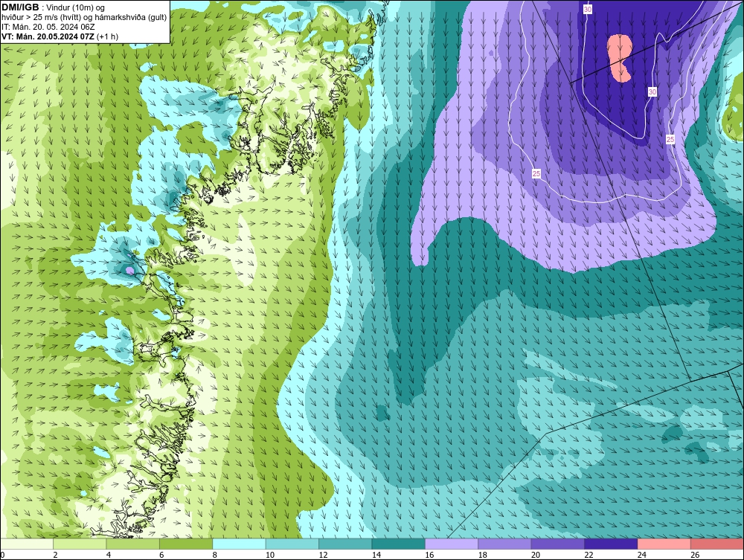Click the 'hviður > 25 m/s (hvítt)' description line
This screenshot has height=560, width=744.
[84, 17]
